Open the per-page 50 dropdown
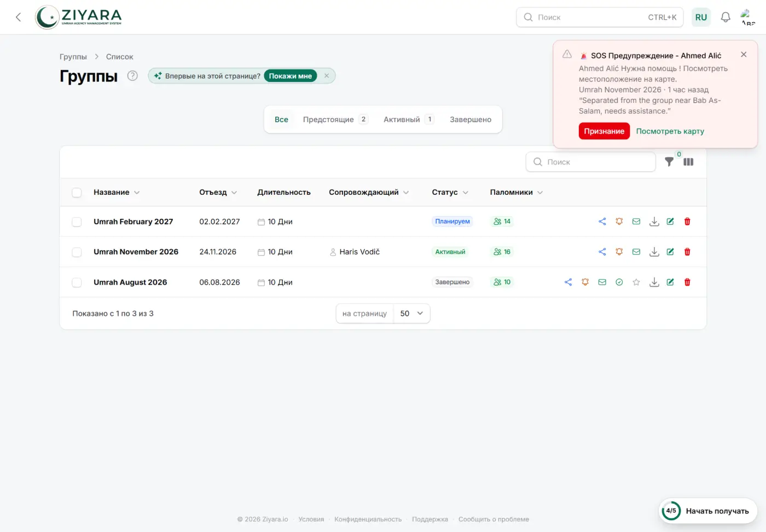 point(412,314)
